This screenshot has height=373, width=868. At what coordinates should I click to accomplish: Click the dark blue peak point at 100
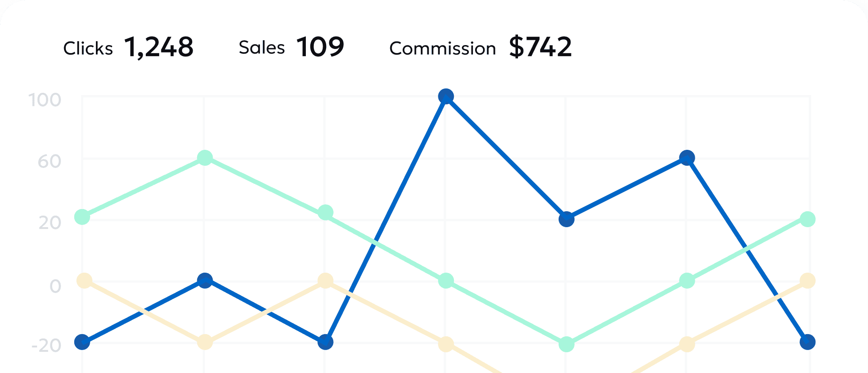tap(446, 96)
